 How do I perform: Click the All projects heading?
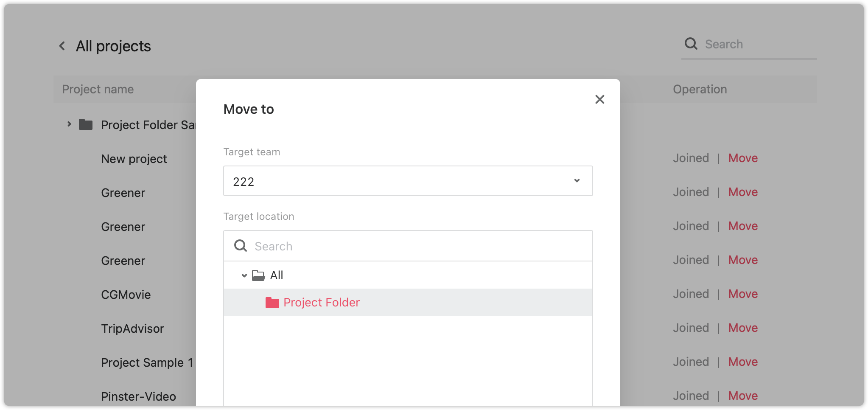pyautogui.click(x=113, y=46)
